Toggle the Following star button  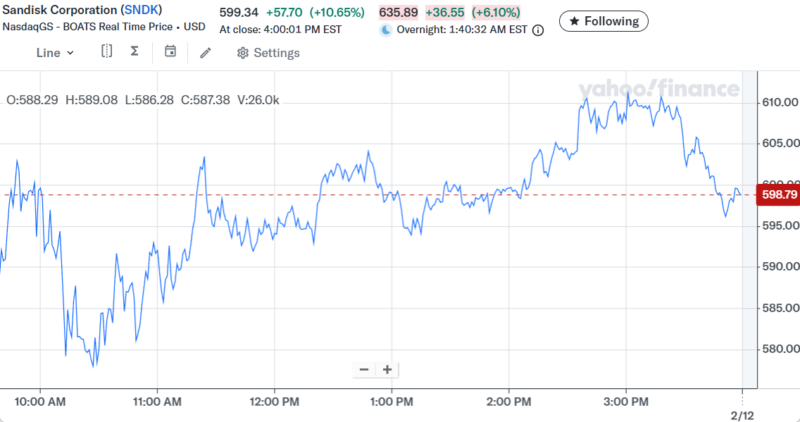coord(604,20)
